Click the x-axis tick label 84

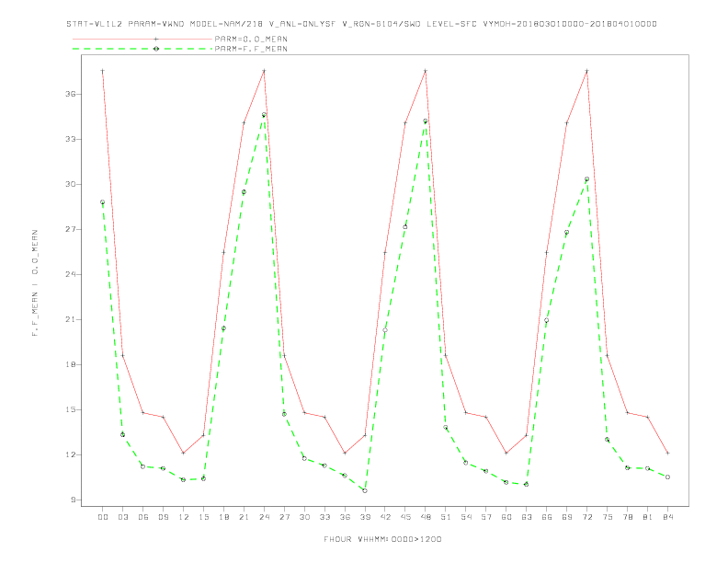click(x=667, y=517)
